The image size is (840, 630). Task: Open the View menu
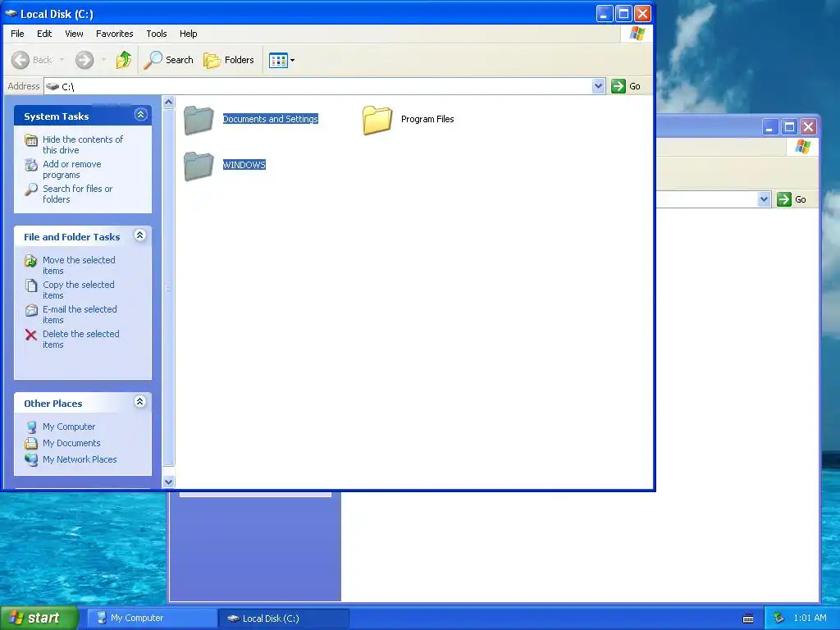tap(74, 34)
